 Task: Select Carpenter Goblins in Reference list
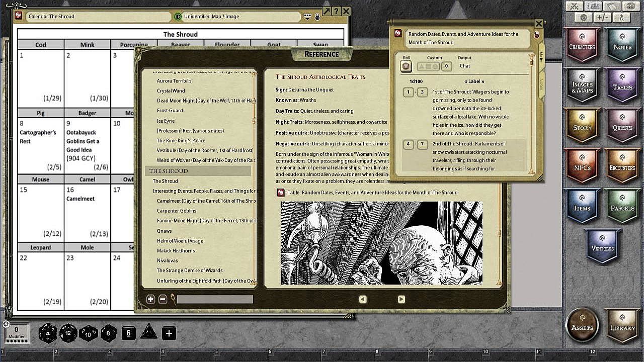177,211
